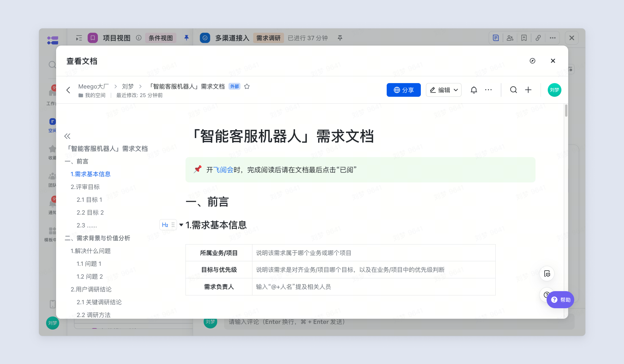Screen dimensions: 624x364
Task: Click the comment input field
Action: tap(399, 322)
